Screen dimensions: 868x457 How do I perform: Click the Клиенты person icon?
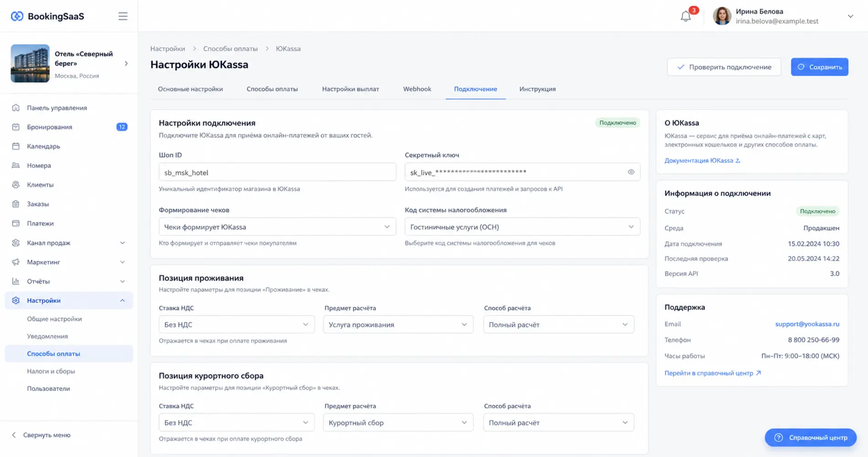point(16,185)
